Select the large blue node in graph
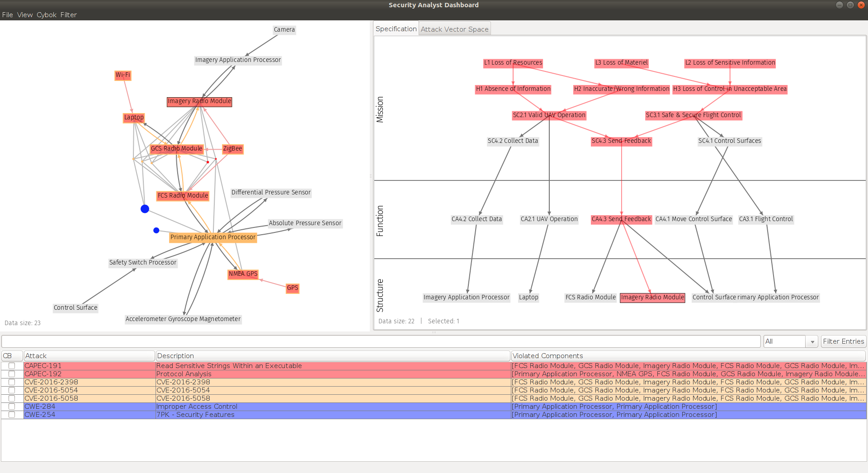This screenshot has width=868, height=473. point(145,209)
